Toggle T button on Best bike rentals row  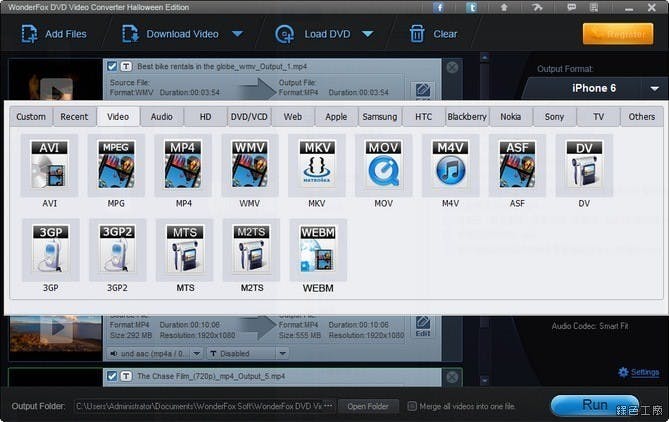pyautogui.click(x=126, y=67)
